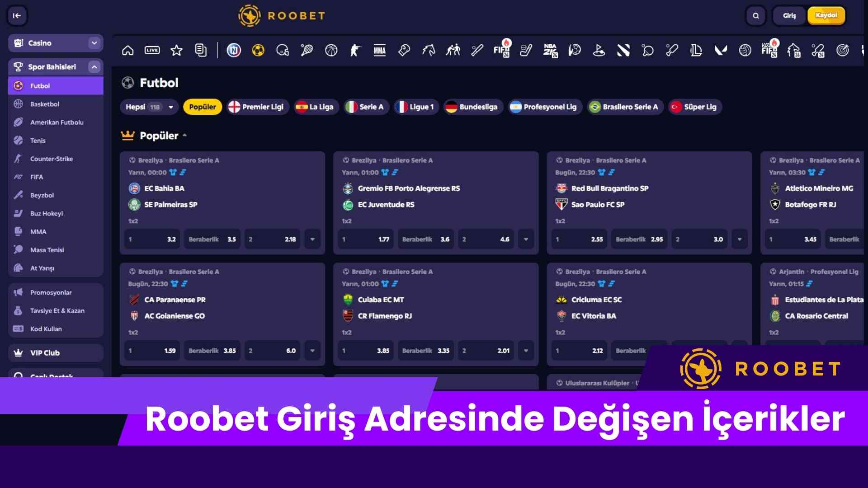Select the Süper Lig filter
Screen dimensions: 868x488
point(695,107)
